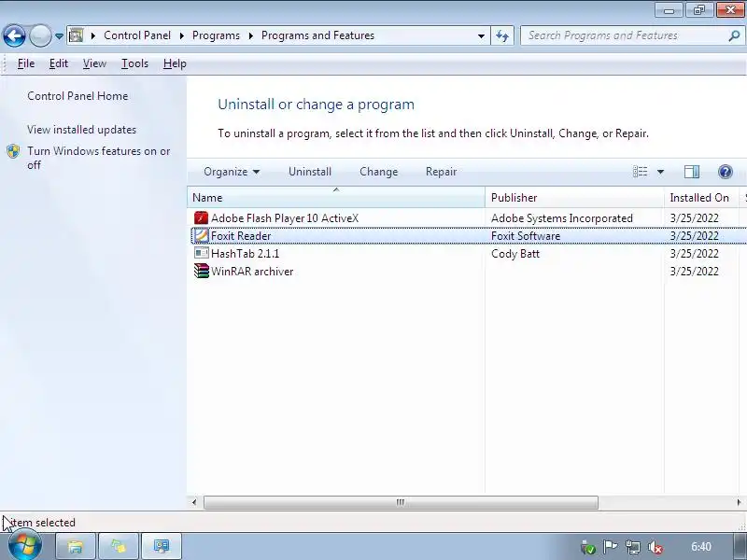Click the horizontal scrollbar thumb
This screenshot has width=747, height=560.
(x=401, y=502)
